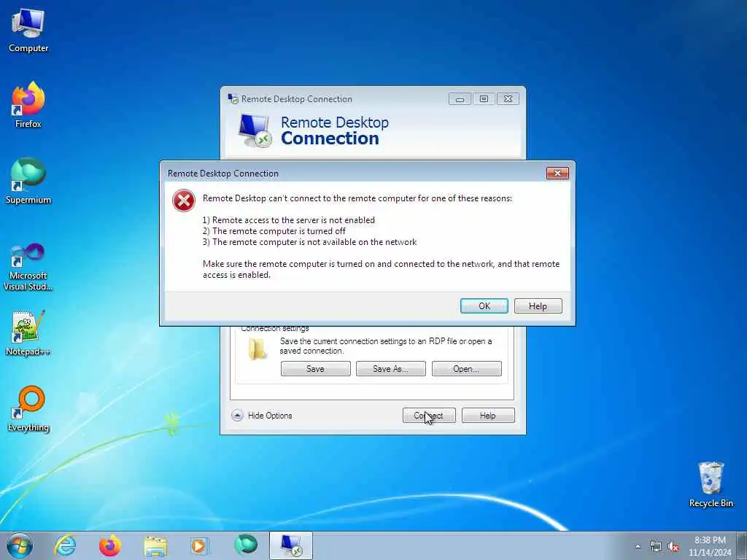Click OK in the error dialog

click(x=484, y=306)
